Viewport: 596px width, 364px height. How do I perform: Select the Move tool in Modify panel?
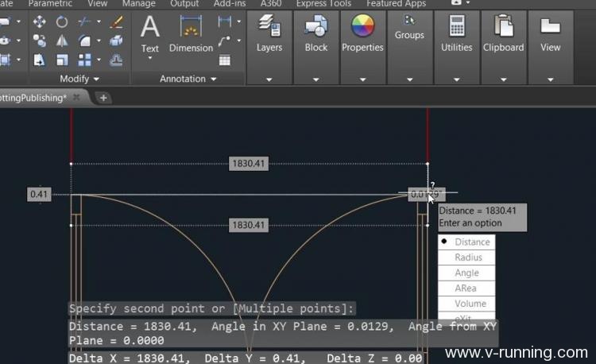40,22
